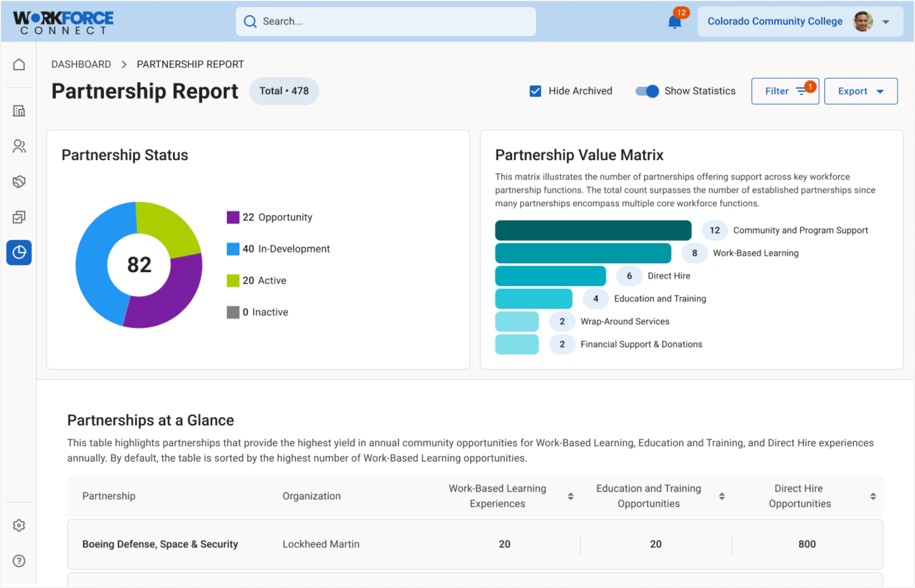Open the people contacts icon in sidebar
The width and height of the screenshot is (915, 588).
coord(19,146)
